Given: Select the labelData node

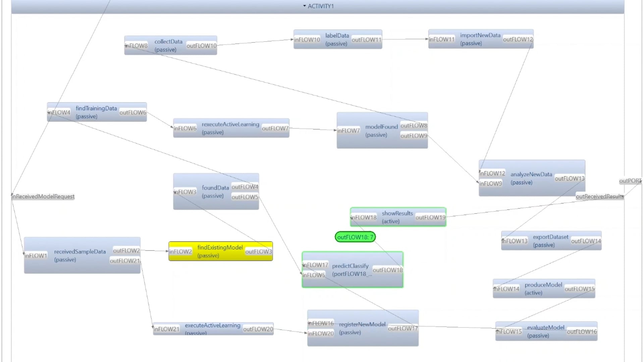Looking at the screenshot, I should [337, 35].
